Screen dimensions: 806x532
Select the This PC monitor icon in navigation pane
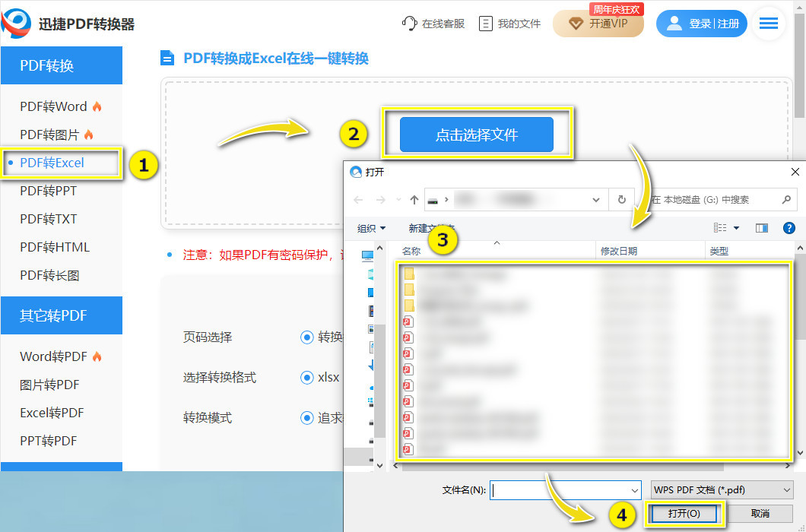(367, 255)
